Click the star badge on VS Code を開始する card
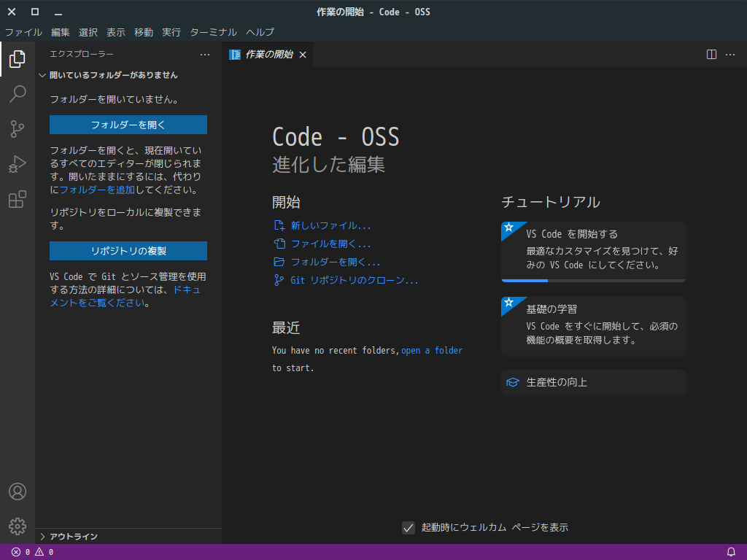 point(508,227)
